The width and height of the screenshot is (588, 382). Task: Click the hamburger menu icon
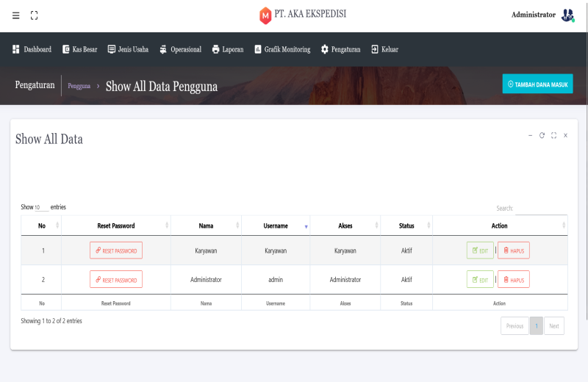(16, 15)
